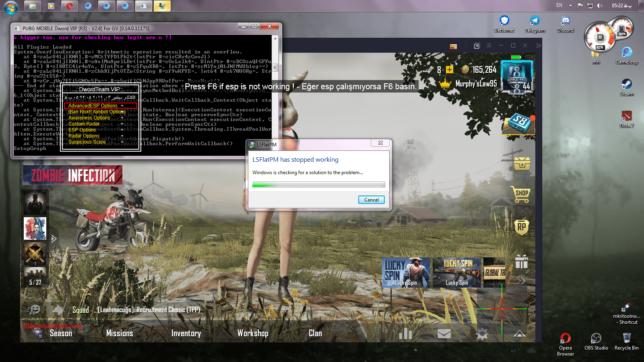This screenshot has width=644, height=362.
Task: Expand ESP Options entry
Action: [96, 130]
